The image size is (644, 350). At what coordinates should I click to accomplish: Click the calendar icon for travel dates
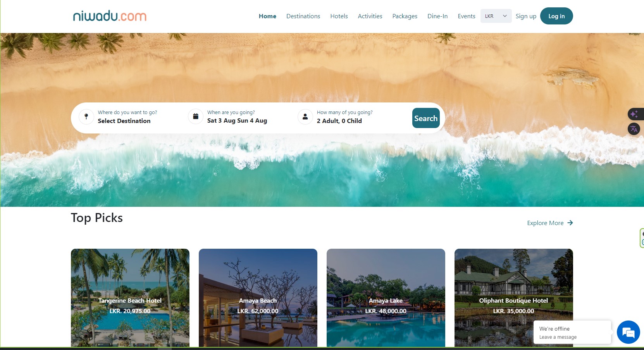coord(196,116)
